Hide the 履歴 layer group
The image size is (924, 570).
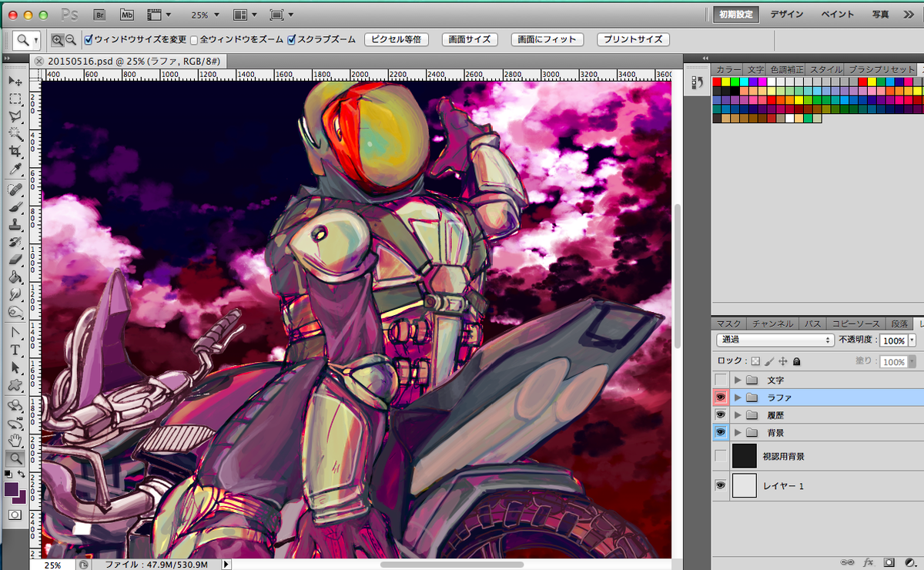[x=721, y=414]
